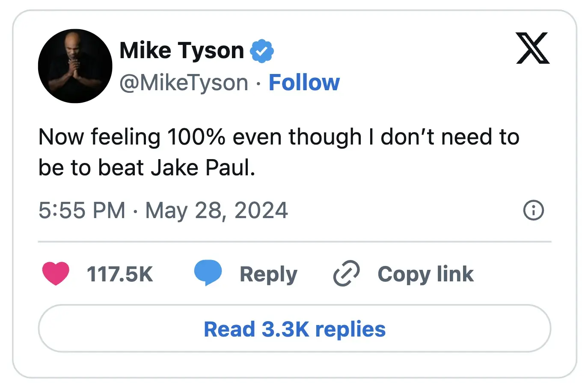Click the heart icon to like the tweet

tap(56, 274)
